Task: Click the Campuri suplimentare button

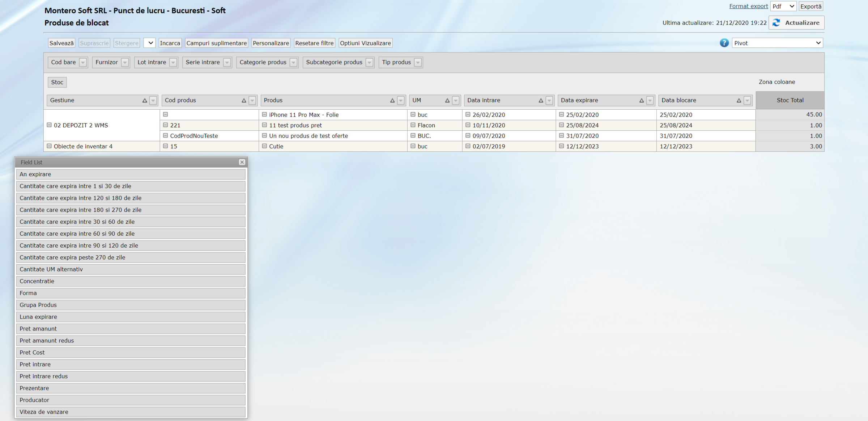Action: tap(216, 43)
